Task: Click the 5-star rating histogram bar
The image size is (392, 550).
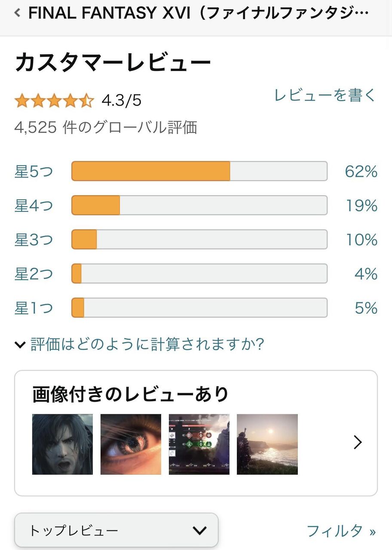Action: (x=199, y=171)
